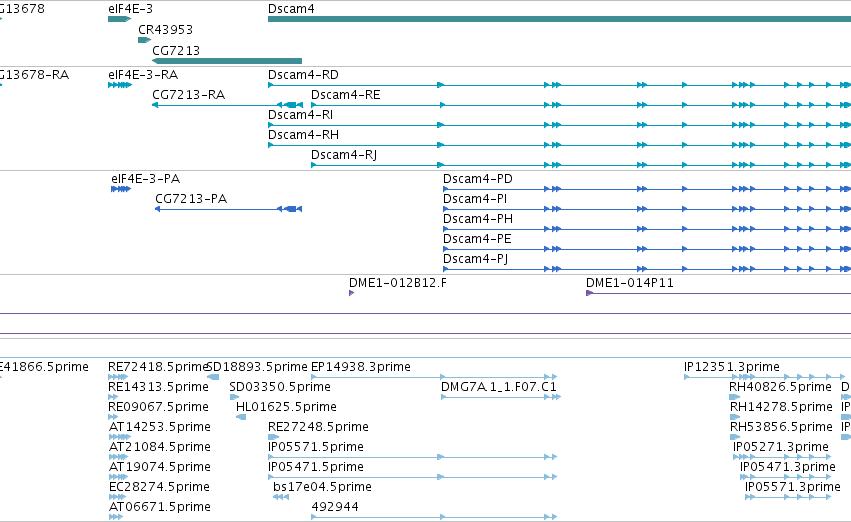The height and width of the screenshot is (522, 851).
Task: Select the AT19074.5prime EST label
Action: coord(160,468)
